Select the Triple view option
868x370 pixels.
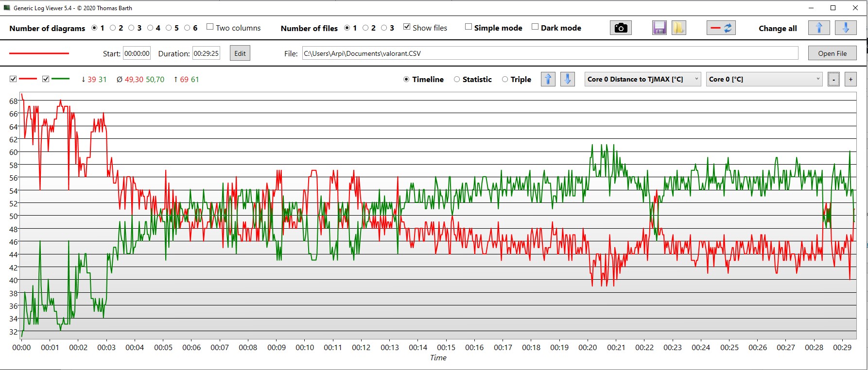tap(505, 80)
